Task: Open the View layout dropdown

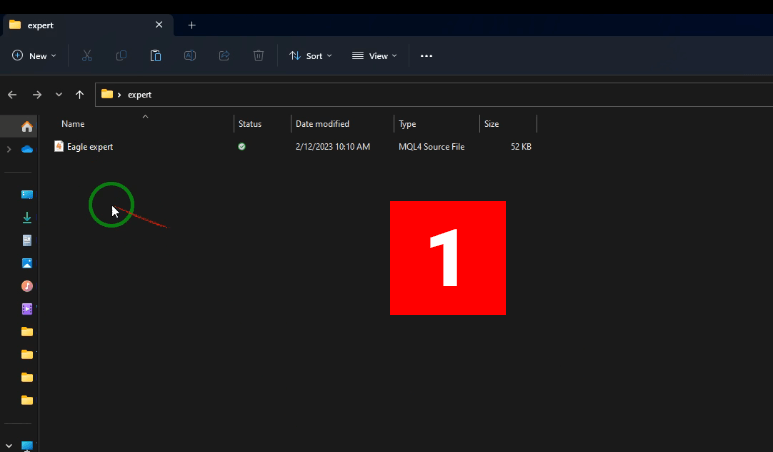Action: (x=374, y=56)
